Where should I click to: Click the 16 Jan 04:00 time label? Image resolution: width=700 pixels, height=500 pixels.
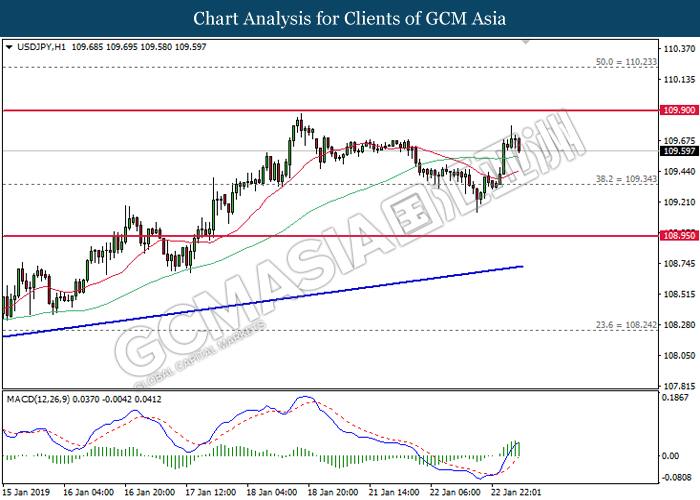88,492
